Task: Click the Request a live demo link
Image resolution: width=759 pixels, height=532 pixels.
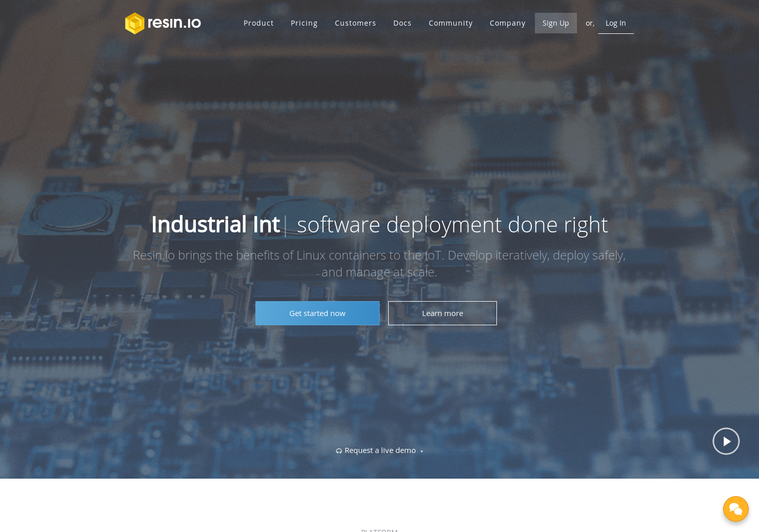Action: (x=380, y=450)
